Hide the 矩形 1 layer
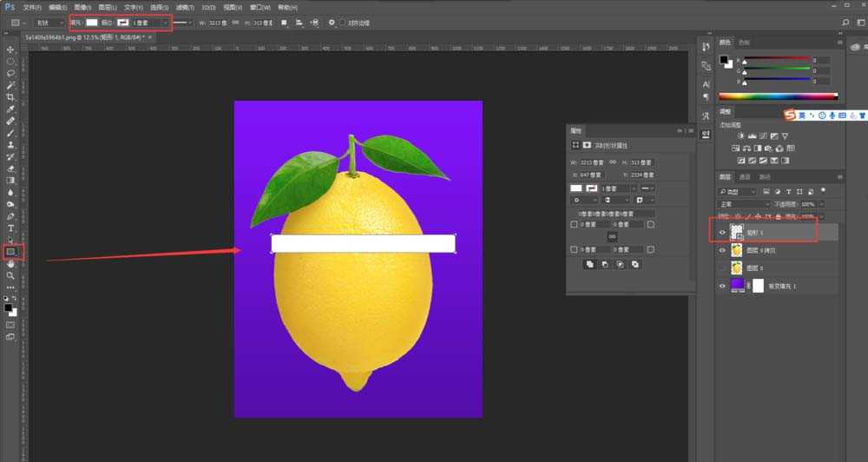The image size is (868, 462). pyautogui.click(x=722, y=232)
